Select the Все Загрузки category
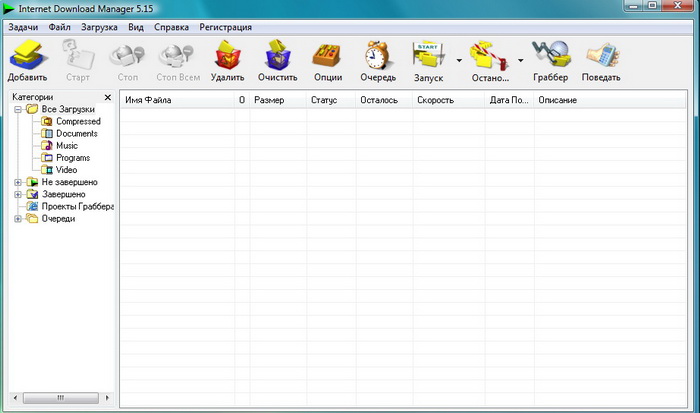This screenshot has width=700, height=413. coord(68,109)
